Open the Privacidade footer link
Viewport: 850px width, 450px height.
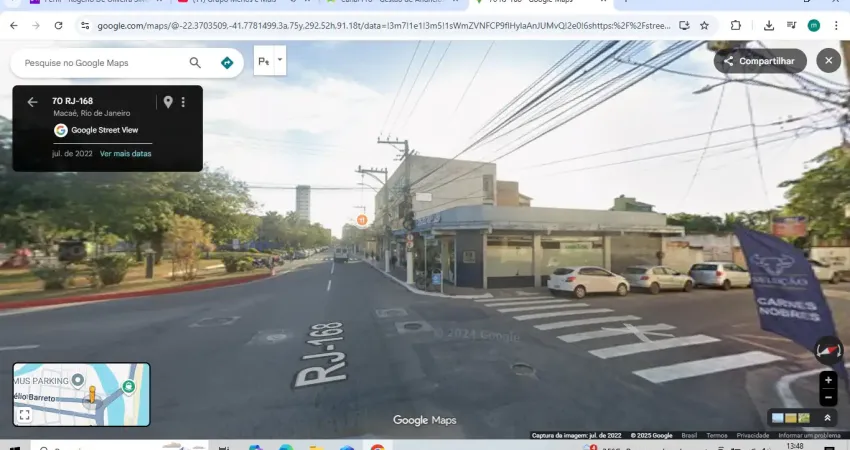tap(753, 435)
